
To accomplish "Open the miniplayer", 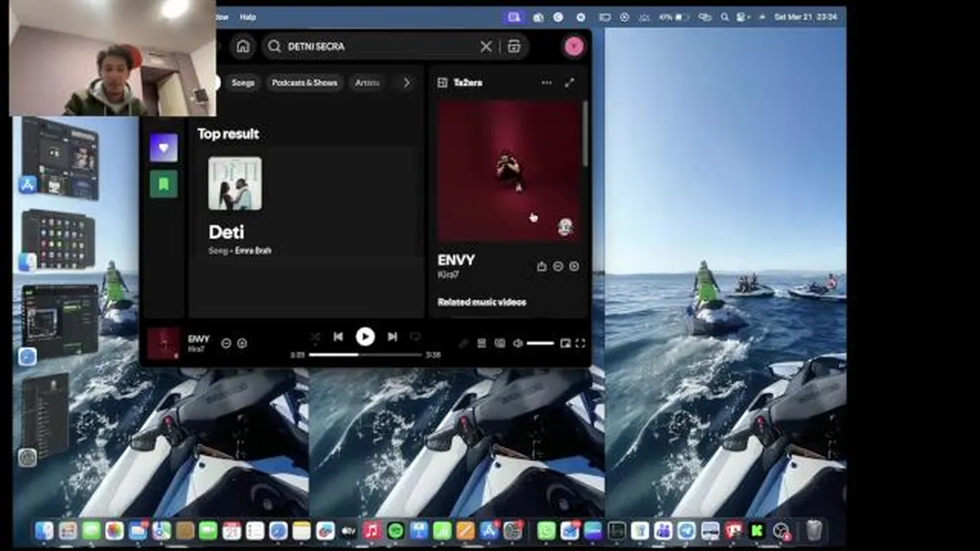I will pyautogui.click(x=565, y=344).
